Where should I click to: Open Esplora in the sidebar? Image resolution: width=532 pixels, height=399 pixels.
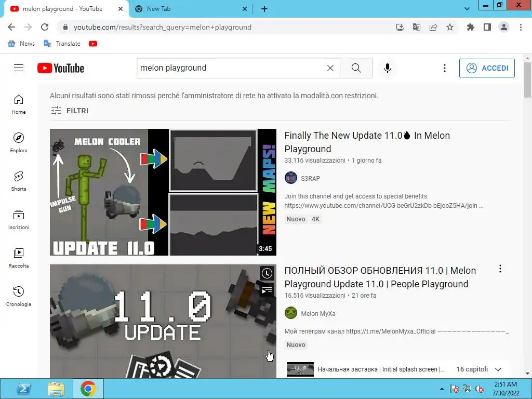point(19,143)
